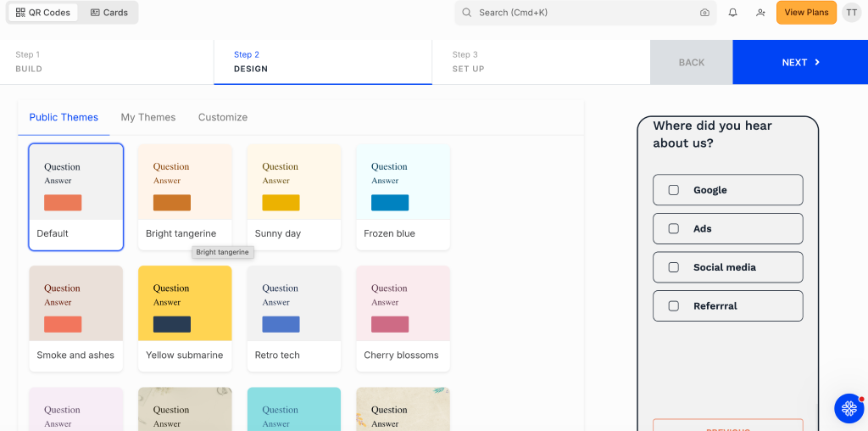The height and width of the screenshot is (431, 868).
Task: Check the Ads checkbox
Action: click(674, 228)
